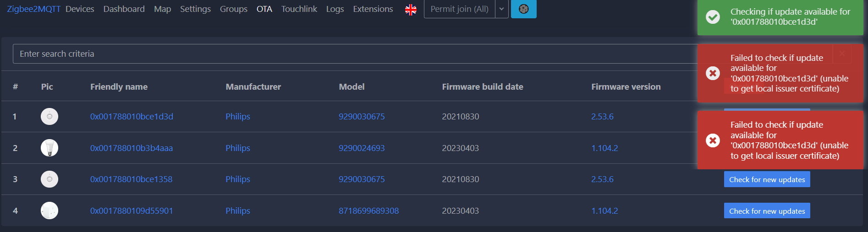The width and height of the screenshot is (868, 232).
Task: Open device 0x001788010bce1358 link
Action: tap(131, 179)
